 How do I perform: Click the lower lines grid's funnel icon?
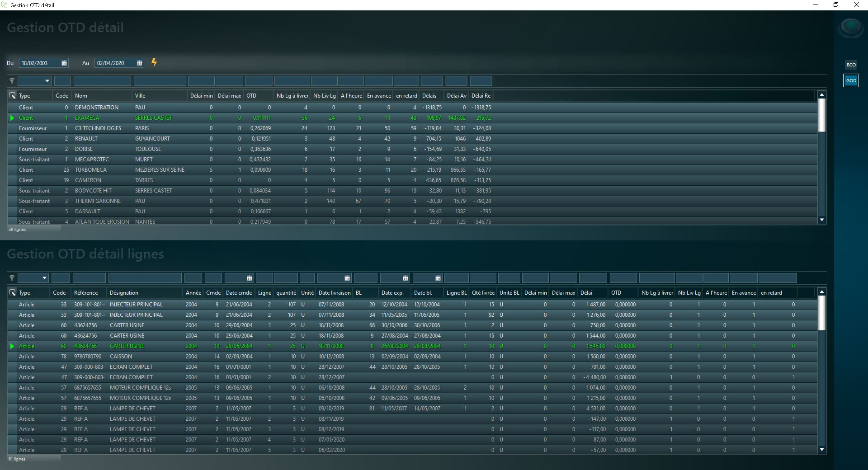tap(12, 278)
